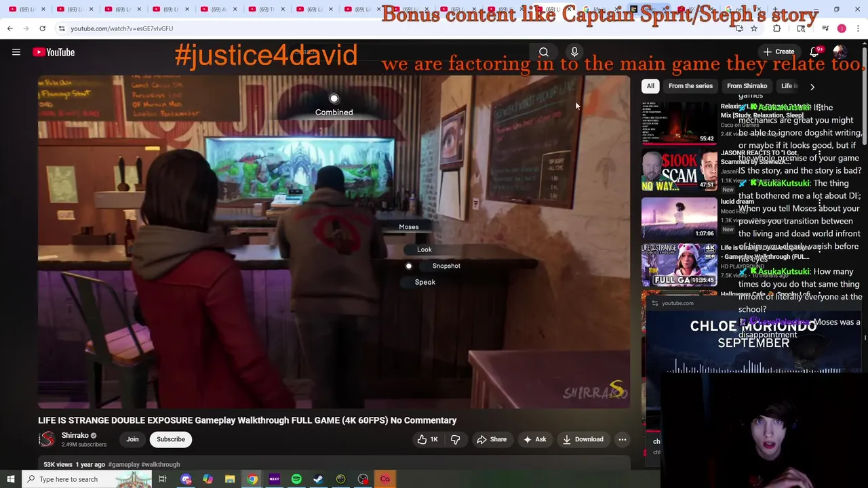Open more actions three-dot menu under video
The height and width of the screenshot is (488, 868).
point(622,439)
